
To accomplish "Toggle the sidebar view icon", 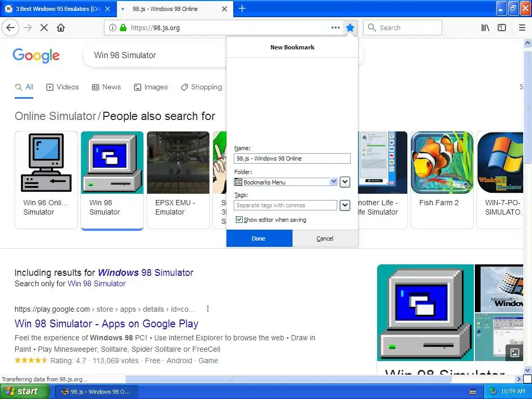I will coord(502,28).
